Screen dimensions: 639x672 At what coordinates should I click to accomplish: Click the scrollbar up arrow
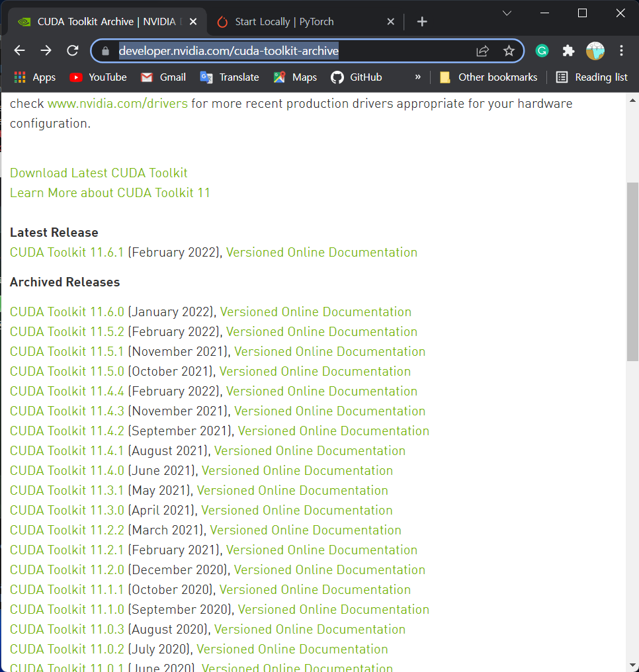(632, 101)
